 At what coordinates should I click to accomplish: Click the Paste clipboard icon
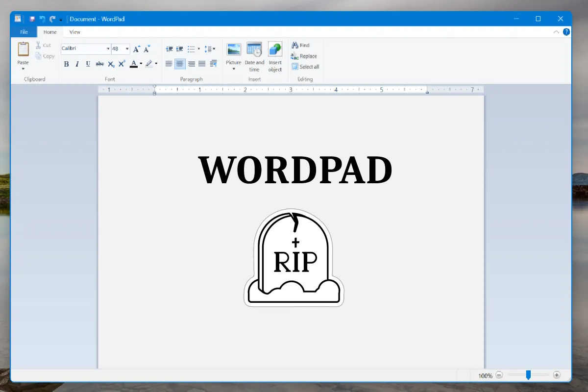(23, 49)
